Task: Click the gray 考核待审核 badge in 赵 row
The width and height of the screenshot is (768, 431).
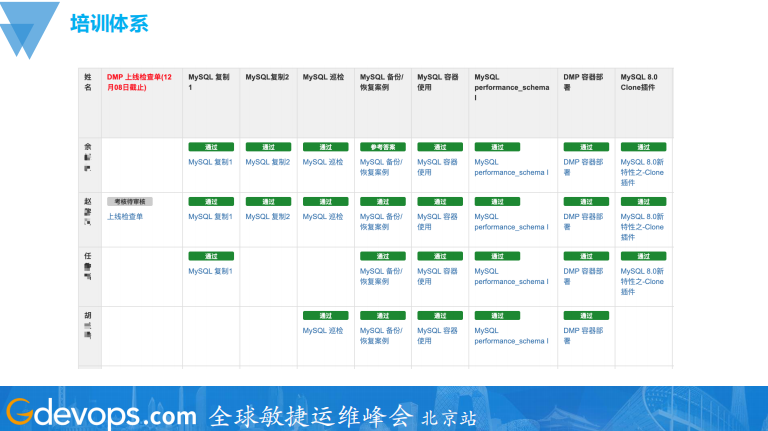Action: pyautogui.click(x=130, y=201)
